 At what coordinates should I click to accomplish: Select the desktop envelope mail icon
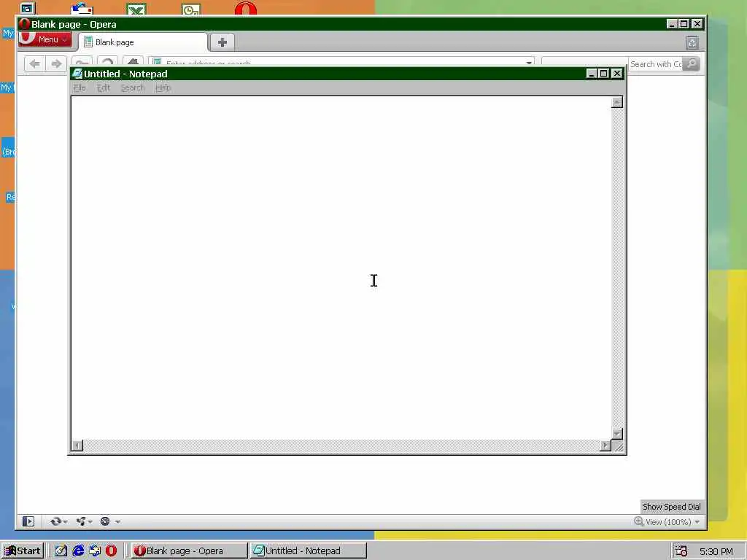click(x=82, y=9)
